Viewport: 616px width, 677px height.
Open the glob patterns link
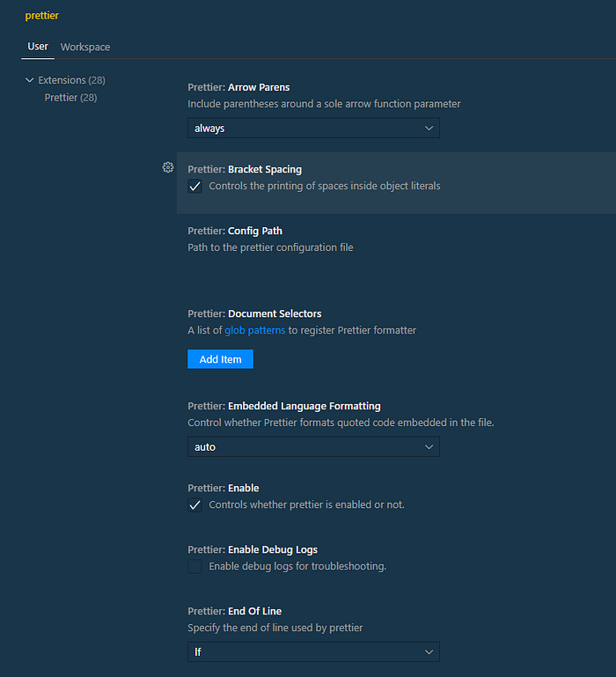tap(254, 330)
